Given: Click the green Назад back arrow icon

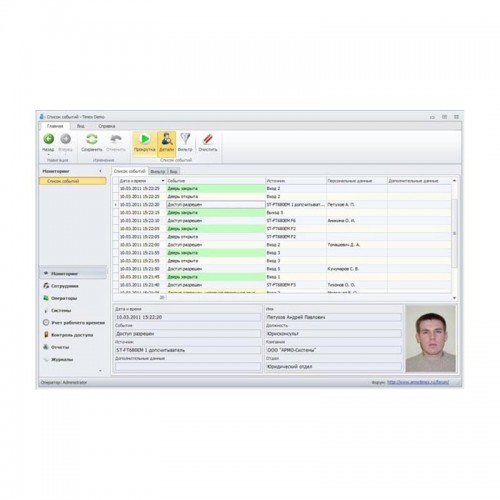Looking at the screenshot, I should click(49, 139).
